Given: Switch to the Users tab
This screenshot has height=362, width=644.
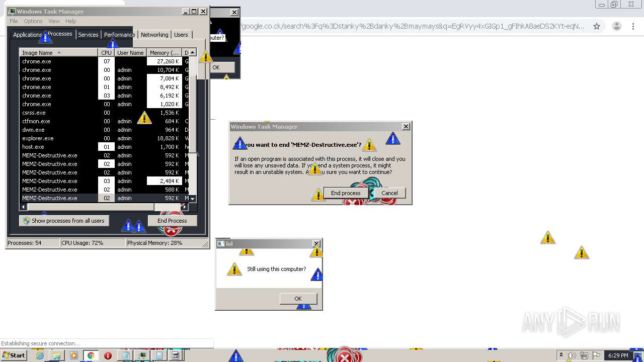Looking at the screenshot, I should pyautogui.click(x=181, y=35).
